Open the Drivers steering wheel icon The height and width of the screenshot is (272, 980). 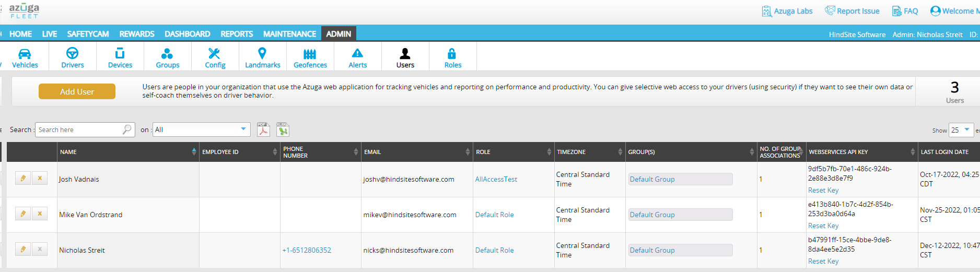pos(72,53)
